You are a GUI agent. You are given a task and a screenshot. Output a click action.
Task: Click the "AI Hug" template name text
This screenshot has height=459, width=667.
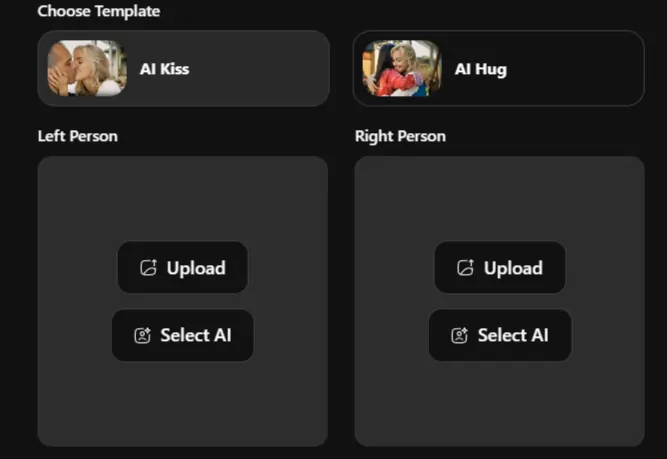click(480, 69)
